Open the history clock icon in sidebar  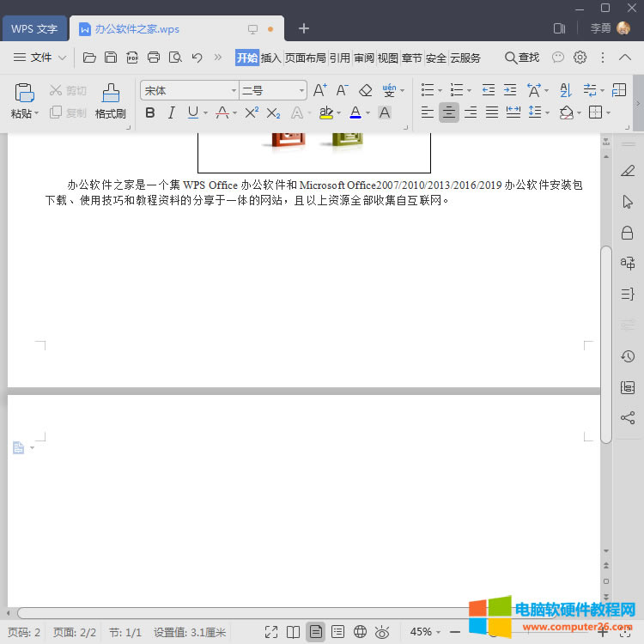(628, 356)
